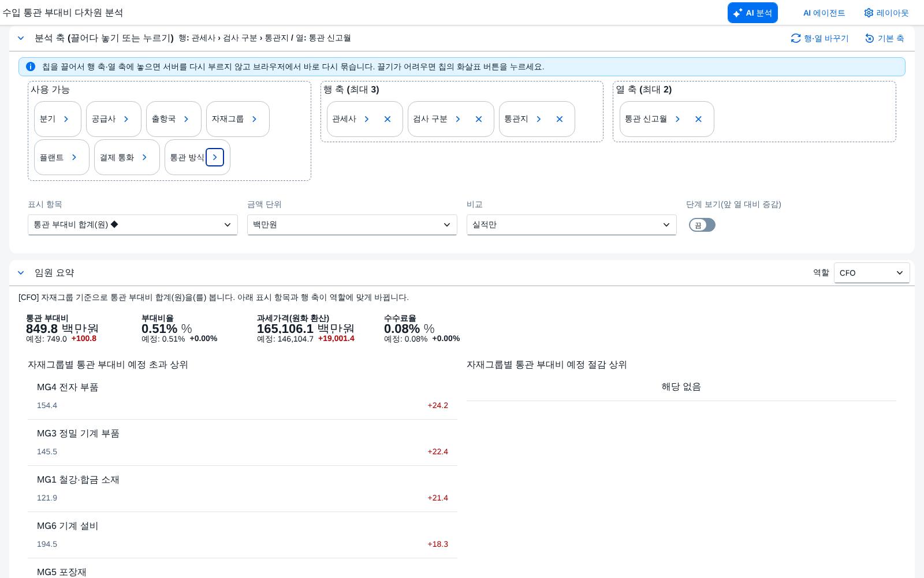Reset axes with 기본 축
The height and width of the screenshot is (578, 924).
tap(885, 38)
